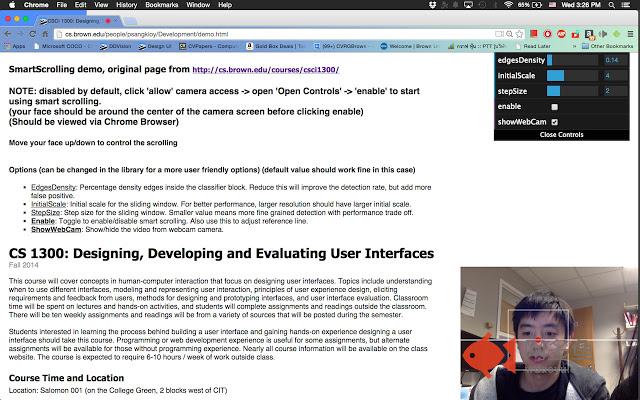Screen dimensions: 640x400
Task: Show overflow bookmarks with the chevron
Action: point(575,46)
